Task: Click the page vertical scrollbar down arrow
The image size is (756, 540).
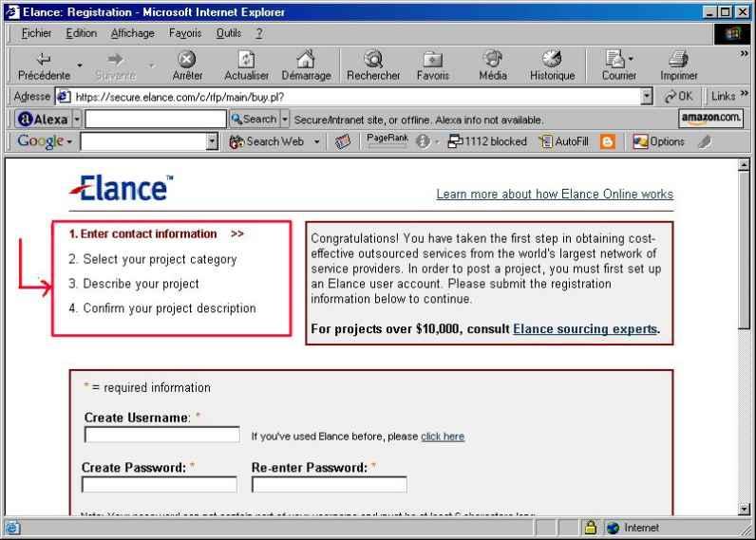Action: [x=744, y=510]
